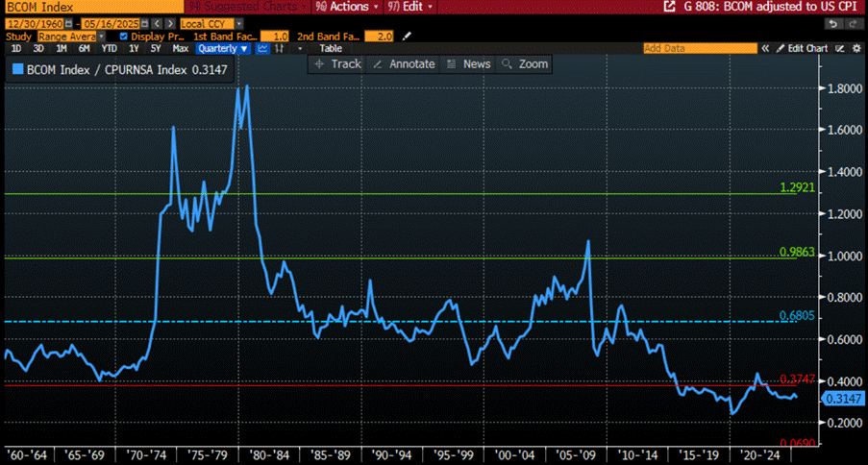The width and height of the screenshot is (868, 465).
Task: Switch to Table view
Action: pos(331,48)
